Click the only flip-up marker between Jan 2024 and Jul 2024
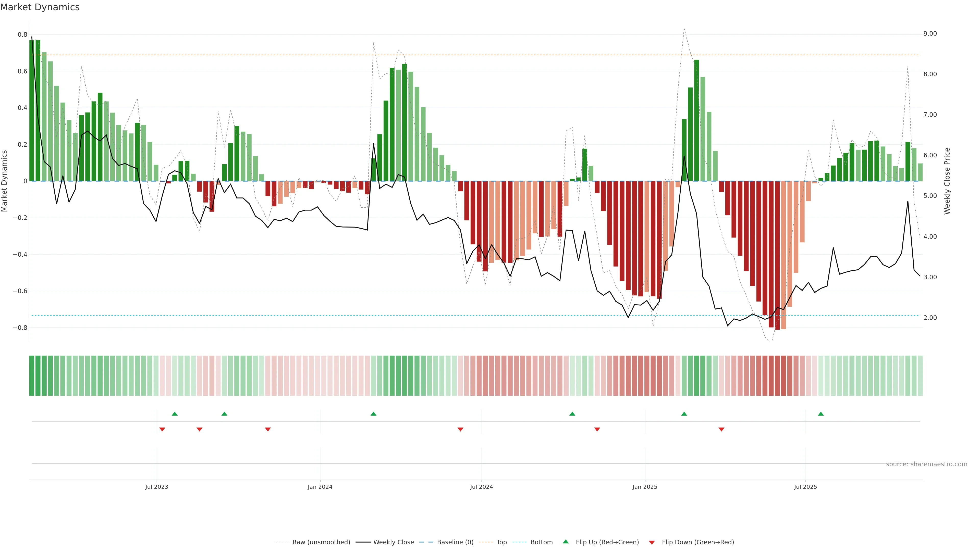Screen dimensions: 980x551 [373, 414]
